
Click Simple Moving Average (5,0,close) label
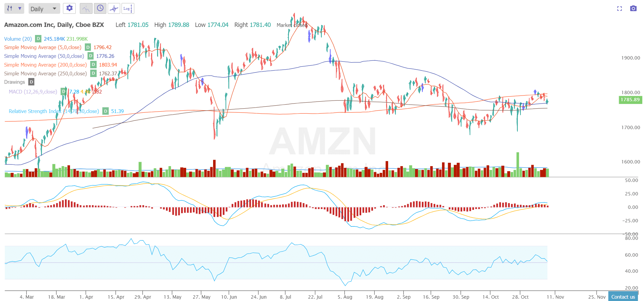click(43, 47)
